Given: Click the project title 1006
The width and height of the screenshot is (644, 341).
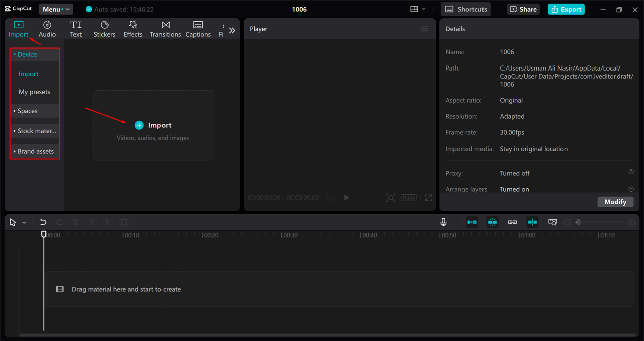Looking at the screenshot, I should pyautogui.click(x=299, y=9).
